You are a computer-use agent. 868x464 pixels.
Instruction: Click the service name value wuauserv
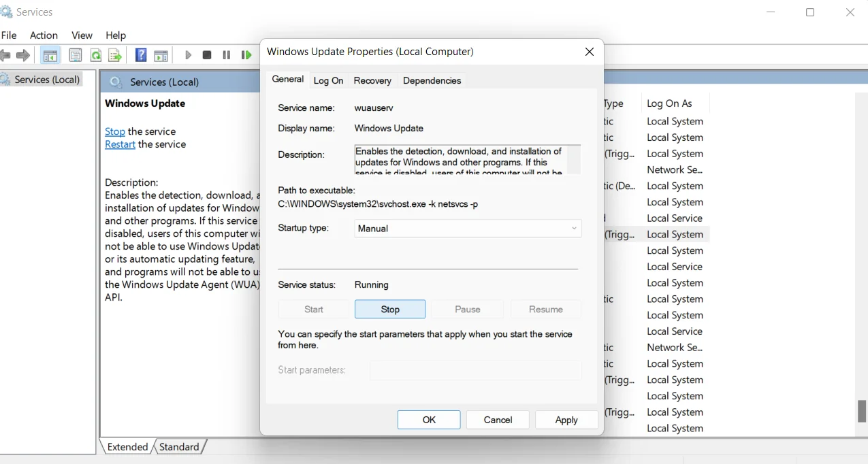point(374,107)
